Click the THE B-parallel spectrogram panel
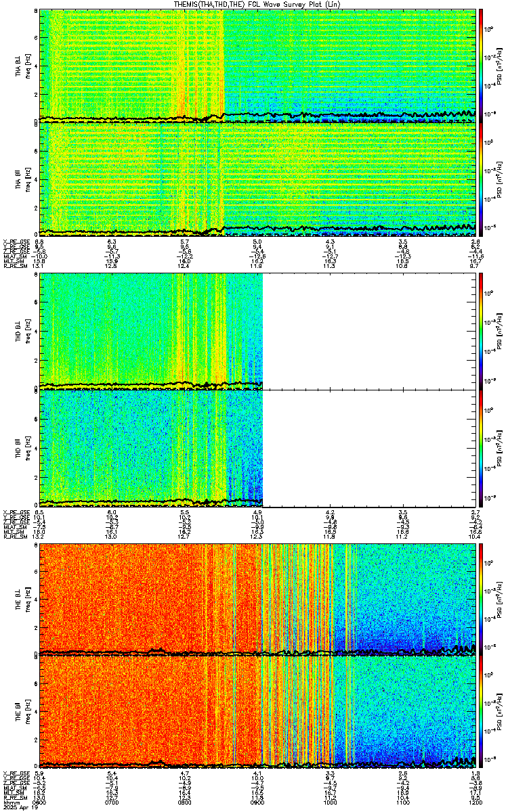This screenshot has width=508, height=812. 256,711
